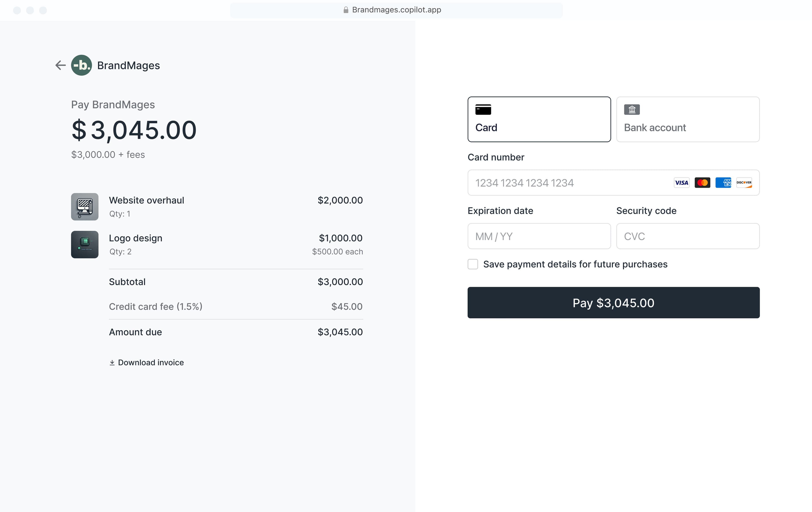Click the lock icon in address bar
Image resolution: width=812 pixels, height=512 pixels.
tap(346, 10)
